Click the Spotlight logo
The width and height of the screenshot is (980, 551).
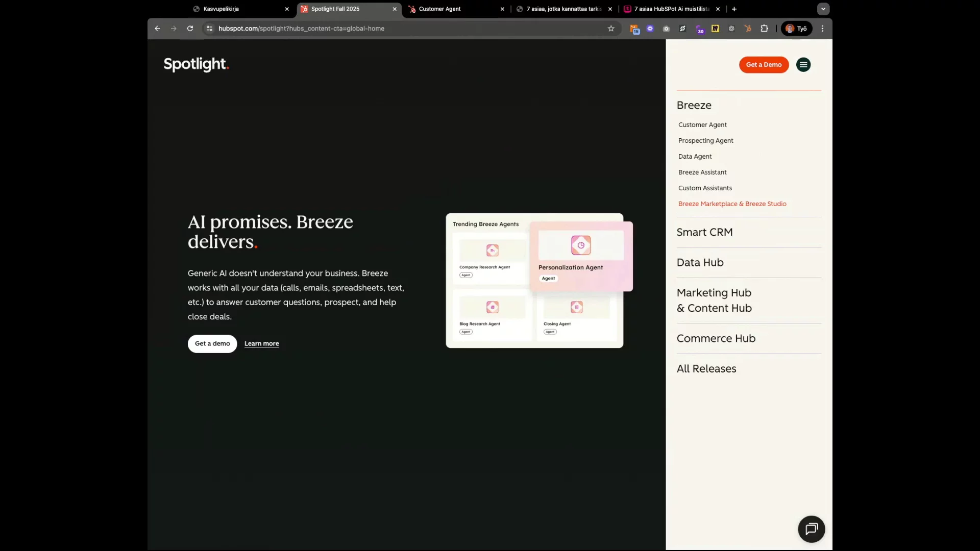coord(196,64)
